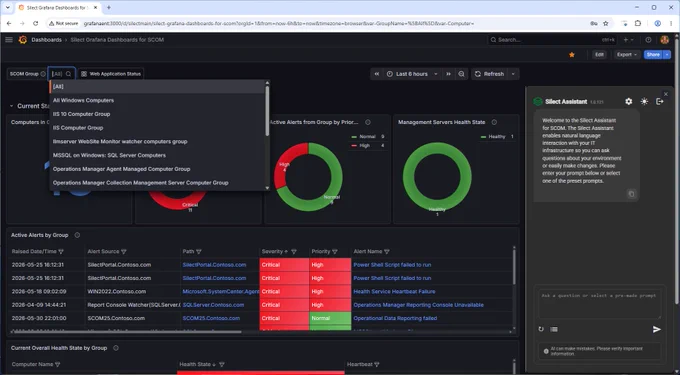The width and height of the screenshot is (680, 375).
Task: Select Operations Manager Collection Management Server group
Action: (158, 183)
